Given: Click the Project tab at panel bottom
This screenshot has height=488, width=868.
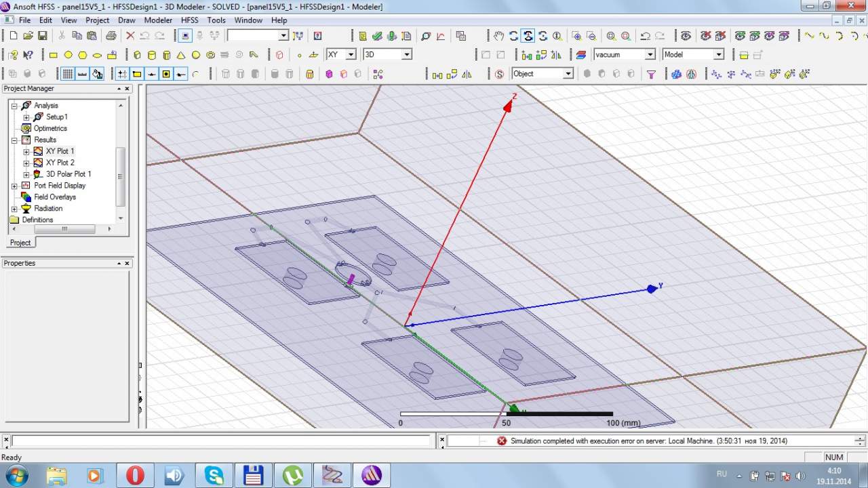Looking at the screenshot, I should click(20, 243).
